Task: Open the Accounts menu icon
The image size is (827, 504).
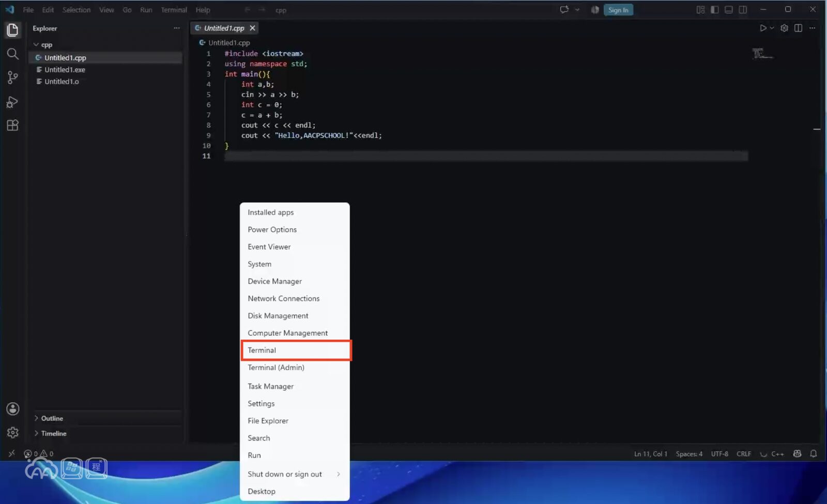Action: click(x=12, y=409)
